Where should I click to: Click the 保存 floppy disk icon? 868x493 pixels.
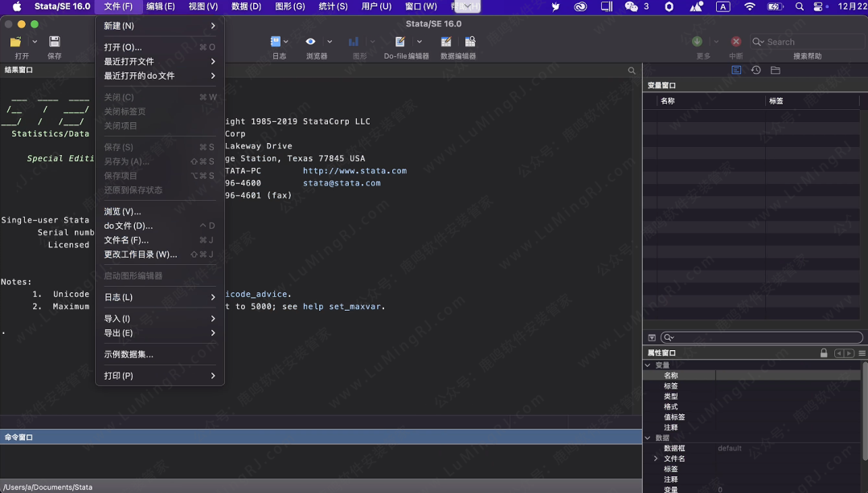[x=55, y=42]
